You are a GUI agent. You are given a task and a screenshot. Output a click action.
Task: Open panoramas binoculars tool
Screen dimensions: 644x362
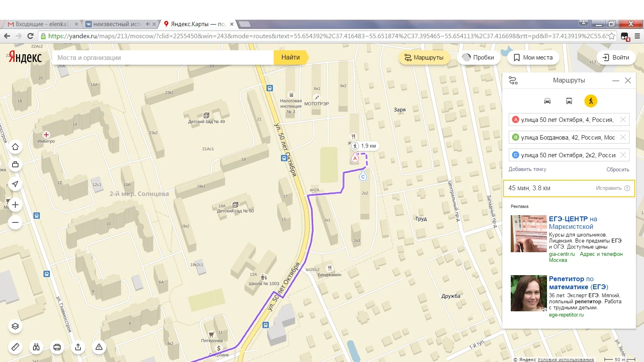(x=36, y=347)
